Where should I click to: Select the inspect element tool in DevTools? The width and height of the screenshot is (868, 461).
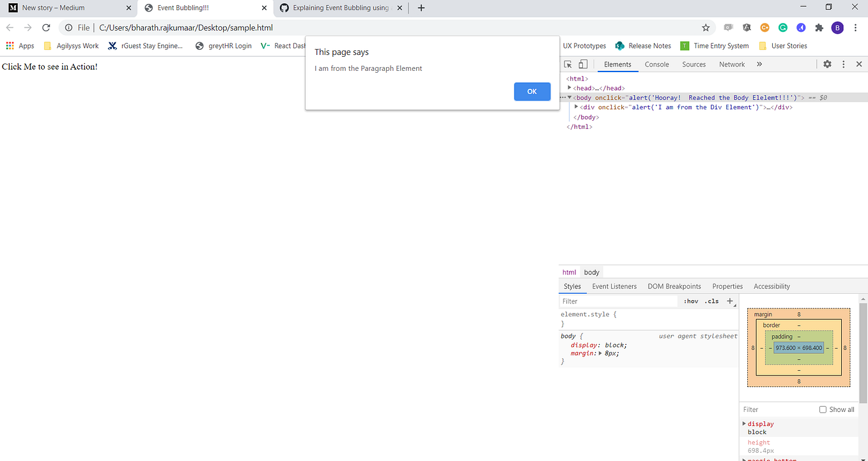coord(568,64)
